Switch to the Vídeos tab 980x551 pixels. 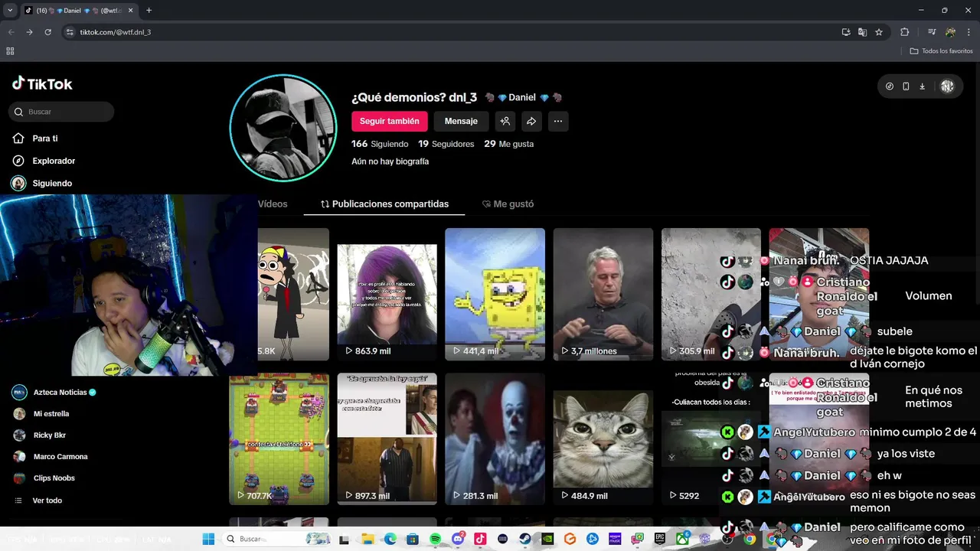273,204
